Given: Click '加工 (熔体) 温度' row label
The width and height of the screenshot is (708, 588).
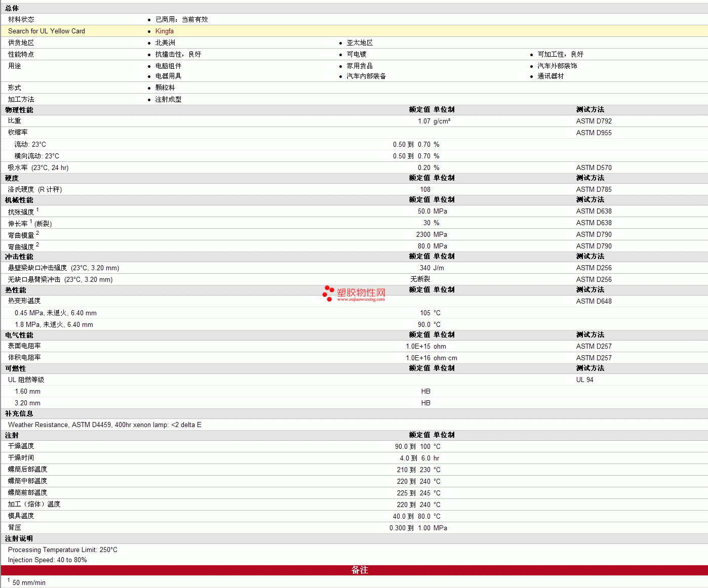Looking at the screenshot, I should [x=34, y=504].
